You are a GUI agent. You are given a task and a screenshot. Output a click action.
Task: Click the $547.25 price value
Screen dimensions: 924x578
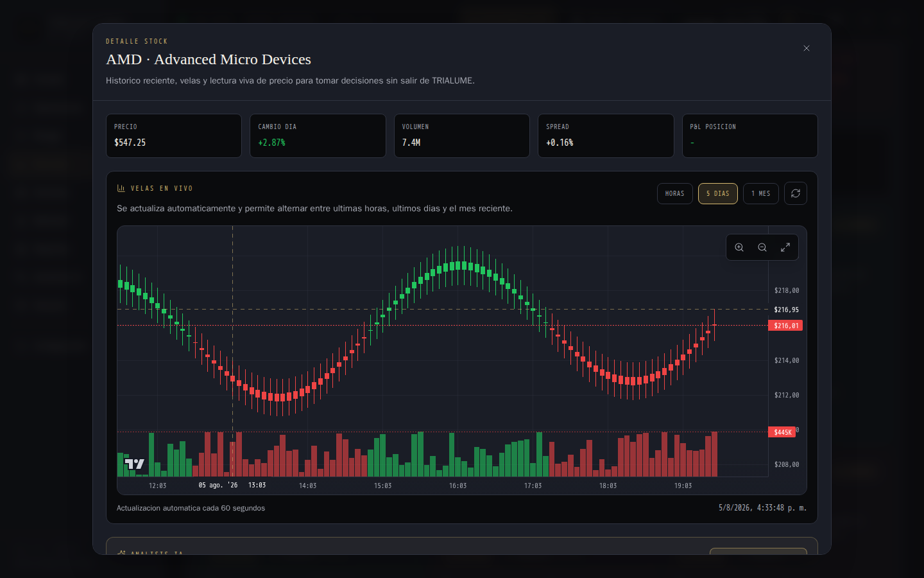pos(130,143)
